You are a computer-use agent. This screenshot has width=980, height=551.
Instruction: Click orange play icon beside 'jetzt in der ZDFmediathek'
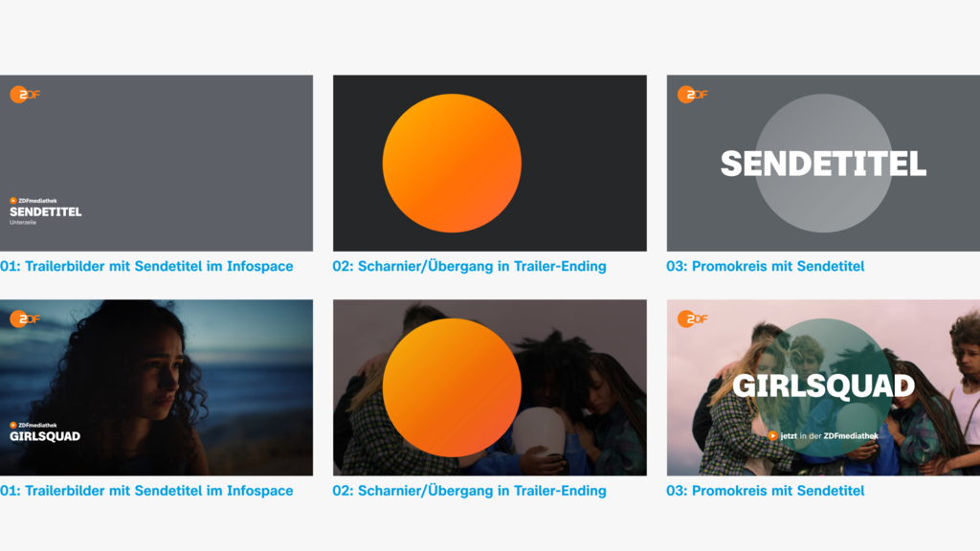click(x=773, y=436)
